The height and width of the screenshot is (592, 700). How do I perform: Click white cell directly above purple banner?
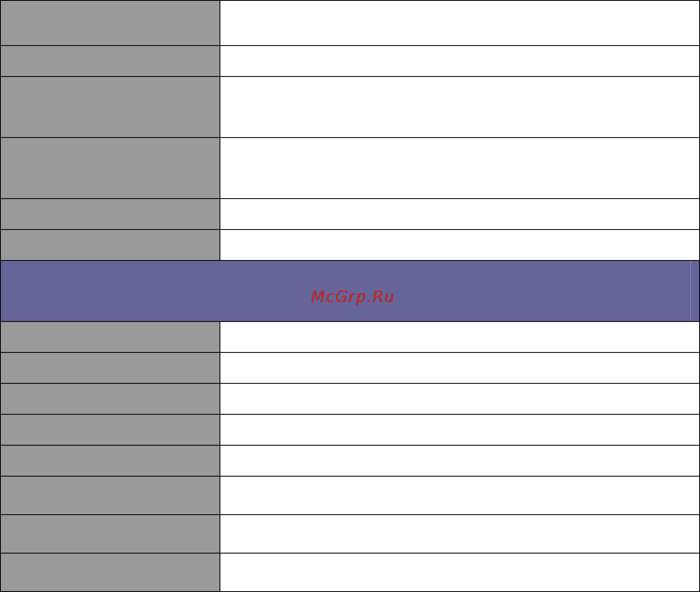pyautogui.click(x=460, y=245)
